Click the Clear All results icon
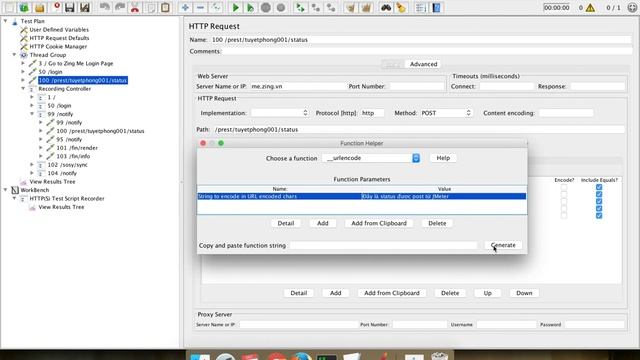Viewport: 640px width, 360px height. (366, 7)
